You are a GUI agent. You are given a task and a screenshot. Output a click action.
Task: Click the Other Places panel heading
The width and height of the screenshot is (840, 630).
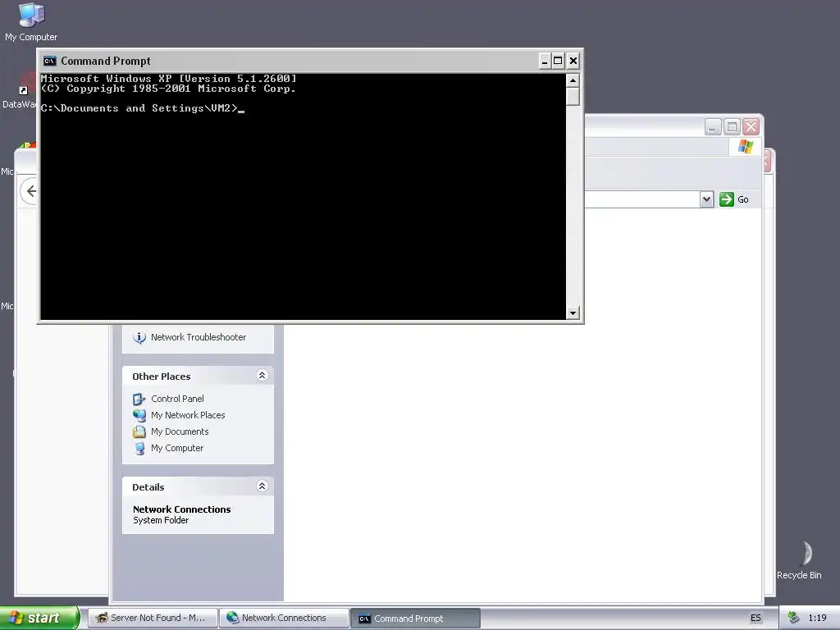point(162,377)
